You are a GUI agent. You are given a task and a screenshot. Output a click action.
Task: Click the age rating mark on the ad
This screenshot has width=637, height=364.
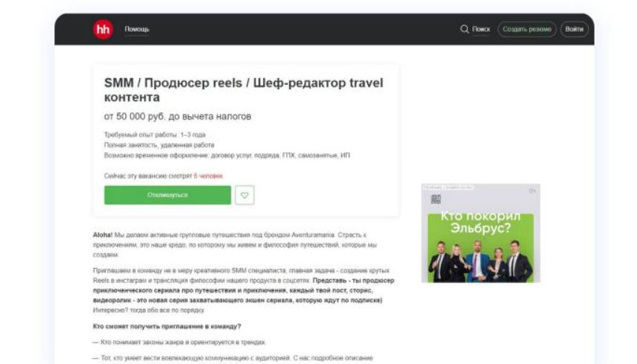coord(532,191)
